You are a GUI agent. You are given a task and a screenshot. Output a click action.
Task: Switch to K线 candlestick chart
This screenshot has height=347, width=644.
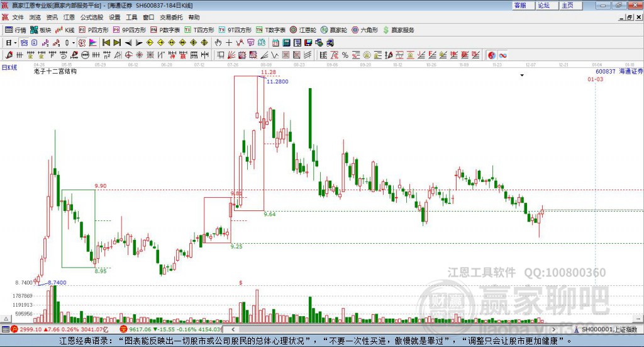[x=65, y=30]
